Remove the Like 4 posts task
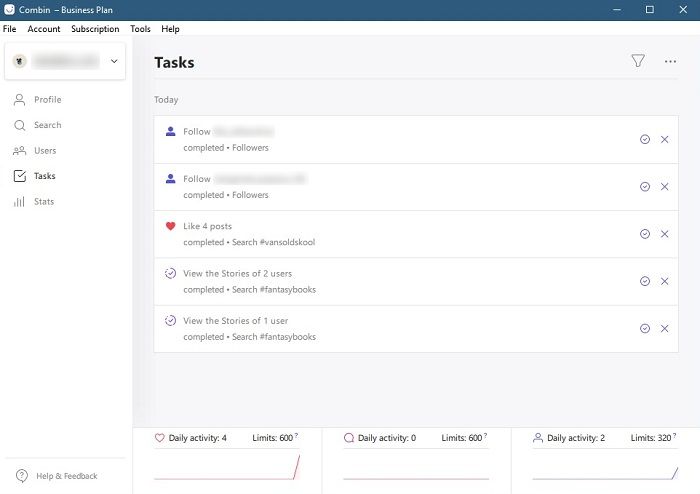The image size is (700, 494). pos(664,234)
